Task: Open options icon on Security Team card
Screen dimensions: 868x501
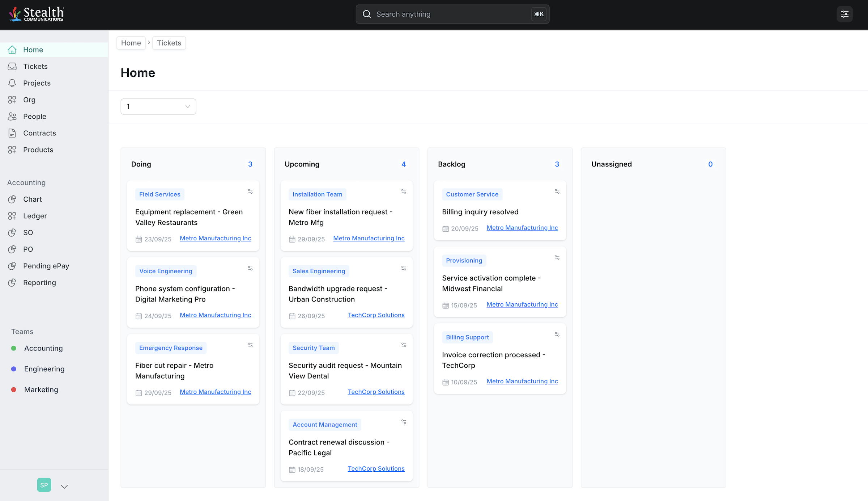Action: 404,345
